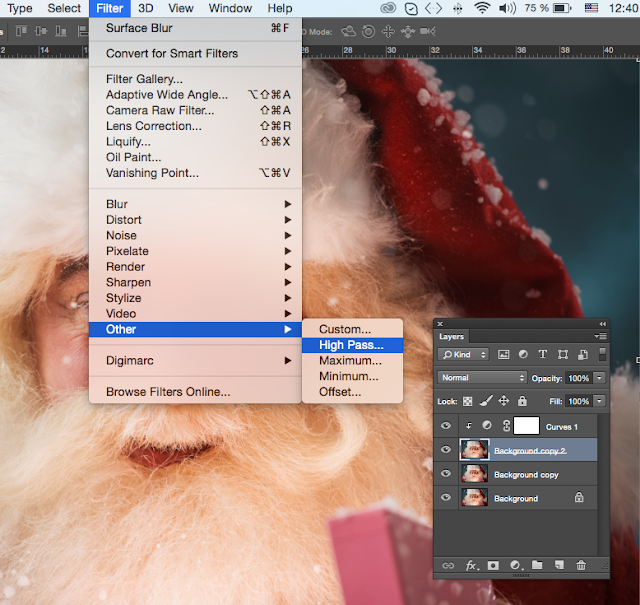Viewport: 640px width, 605px height.
Task: Click the Fill value field
Action: tap(578, 401)
